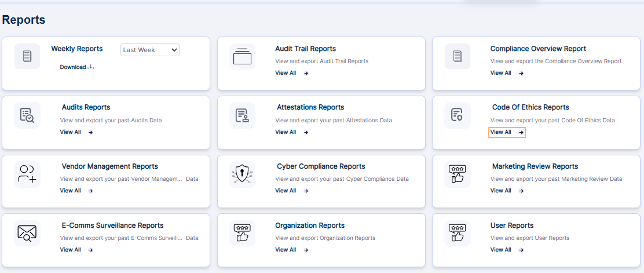Image resolution: width=644 pixels, height=273 pixels.
Task: View All under Vendor Management Reports
Action: click(x=70, y=190)
